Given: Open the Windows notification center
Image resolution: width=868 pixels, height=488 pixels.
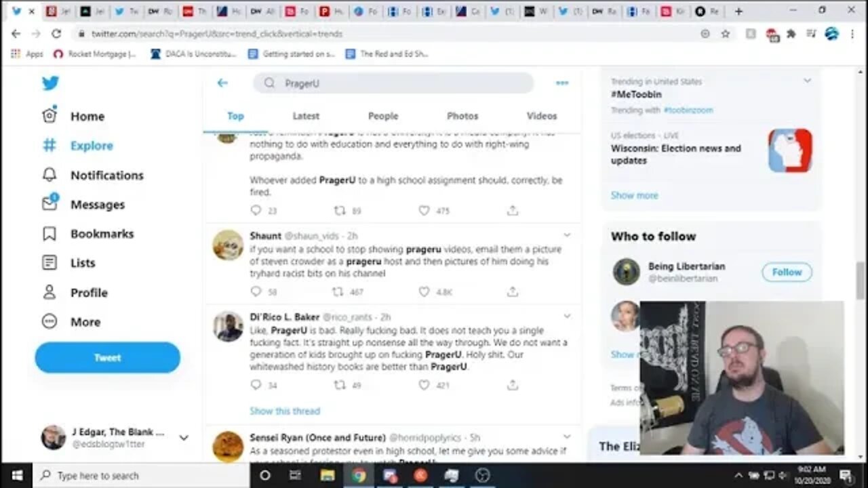Looking at the screenshot, I should pos(846,475).
